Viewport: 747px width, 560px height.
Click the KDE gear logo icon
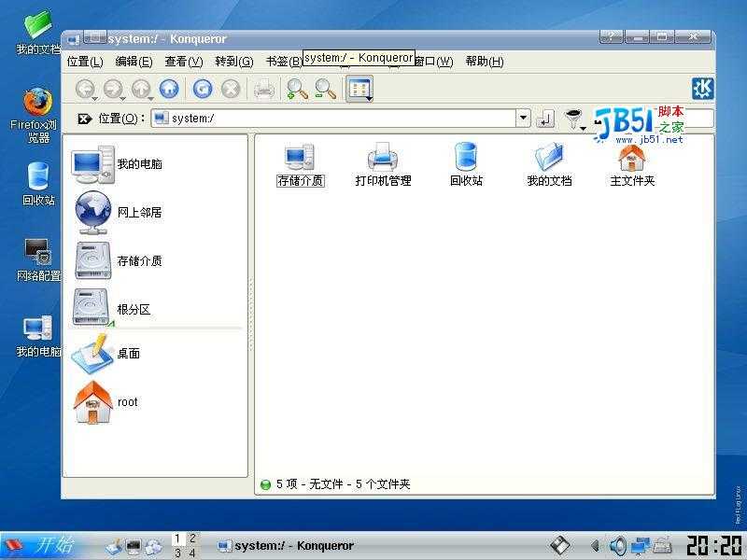click(x=703, y=89)
